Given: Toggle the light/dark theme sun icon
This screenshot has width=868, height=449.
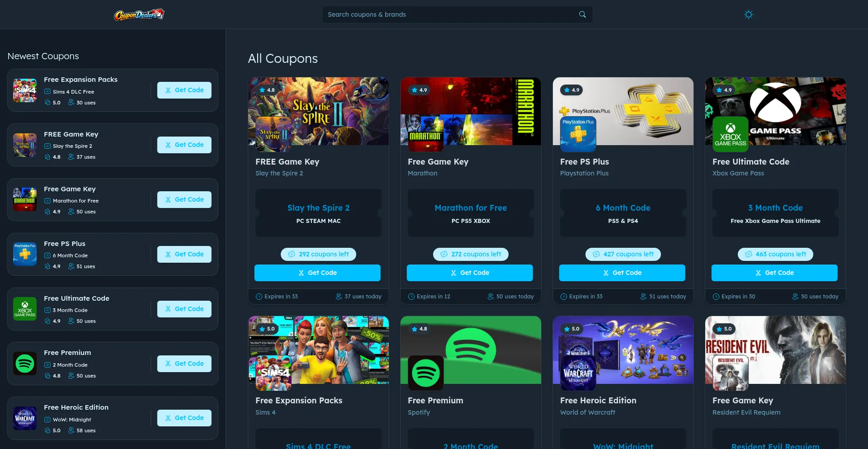Looking at the screenshot, I should point(749,14).
